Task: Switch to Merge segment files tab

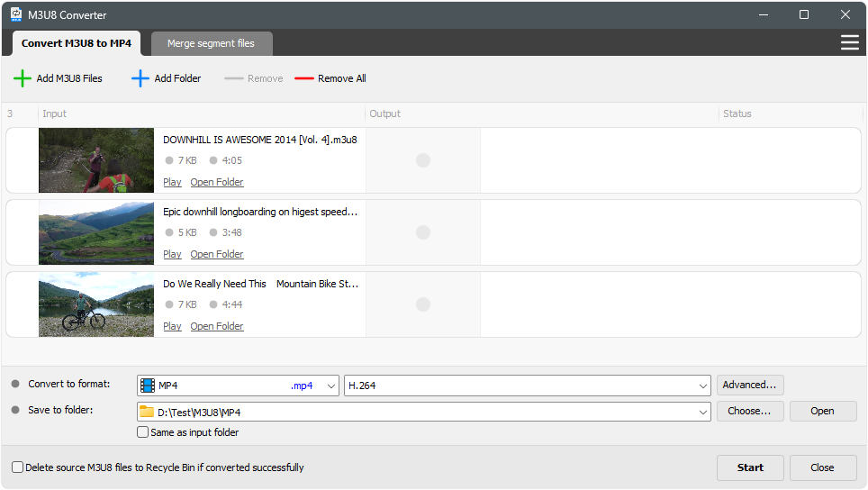Action: click(x=211, y=43)
